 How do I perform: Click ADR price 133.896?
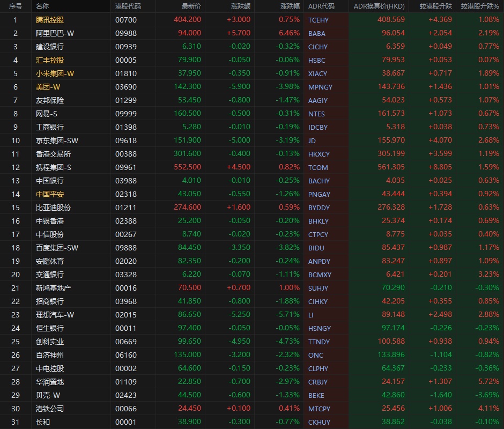pyautogui.click(x=391, y=354)
